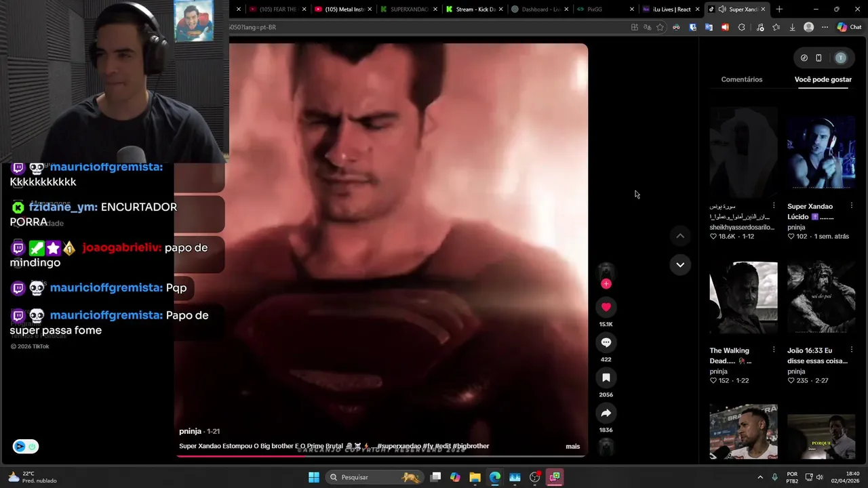Screen dimensions: 868x488
Task: Open 'João 16:33' video thumbnail
Action: coord(821,297)
